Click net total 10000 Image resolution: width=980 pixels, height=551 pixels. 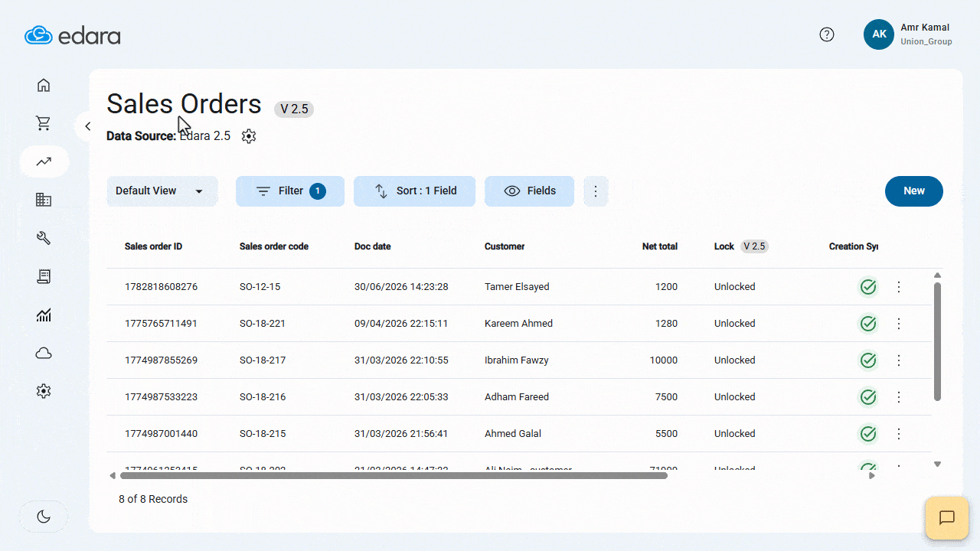coord(664,360)
